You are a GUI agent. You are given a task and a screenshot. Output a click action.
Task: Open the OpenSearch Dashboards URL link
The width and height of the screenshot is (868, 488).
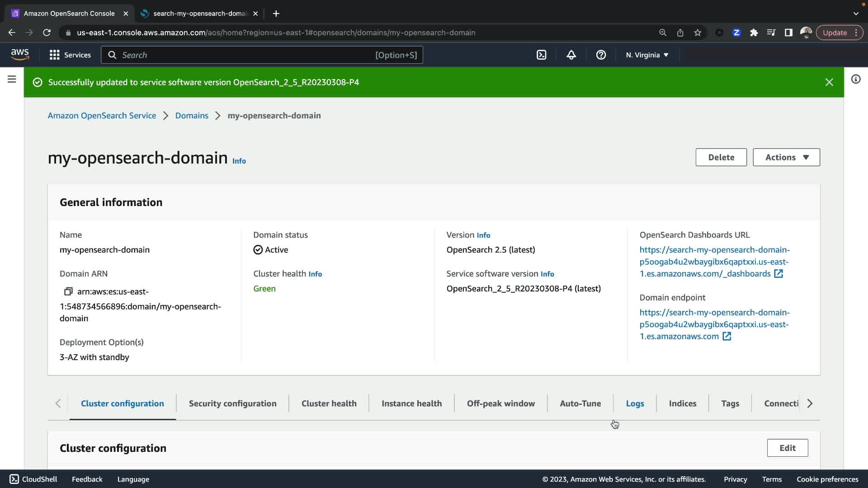point(714,262)
